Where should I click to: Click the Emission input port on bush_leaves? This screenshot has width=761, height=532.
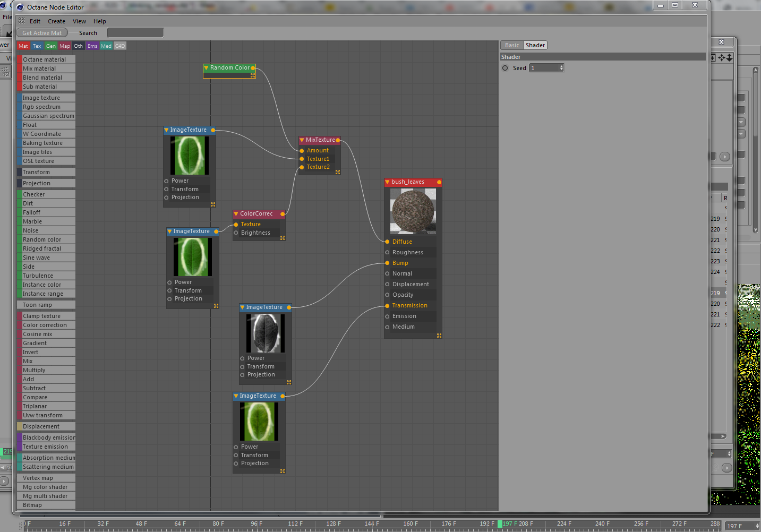tap(387, 316)
